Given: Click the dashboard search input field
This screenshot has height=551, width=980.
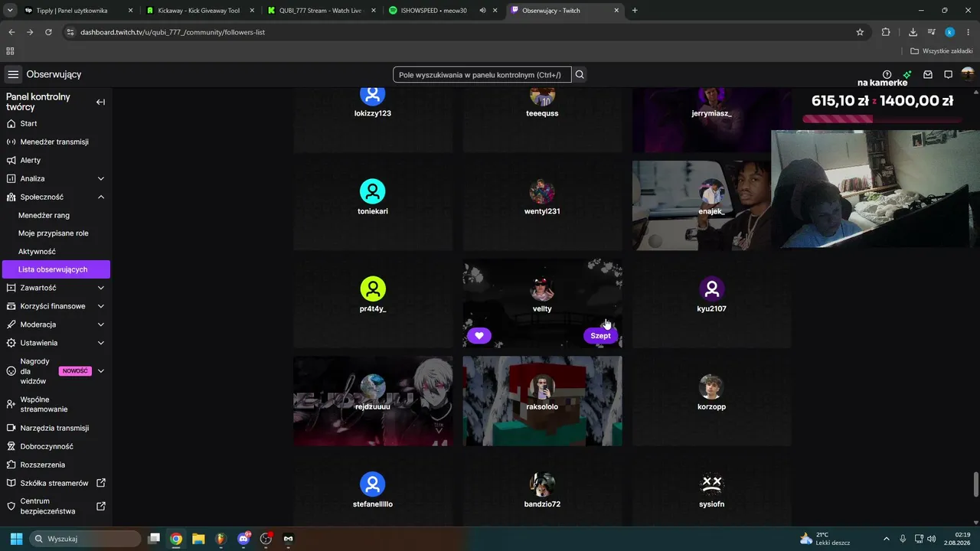Looking at the screenshot, I should point(482,75).
